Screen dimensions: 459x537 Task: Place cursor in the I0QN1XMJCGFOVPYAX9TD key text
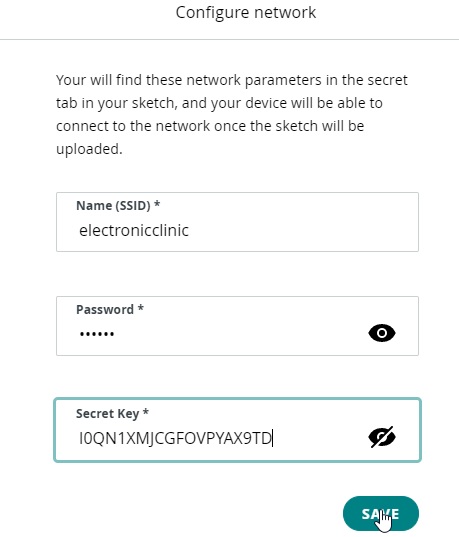175,438
